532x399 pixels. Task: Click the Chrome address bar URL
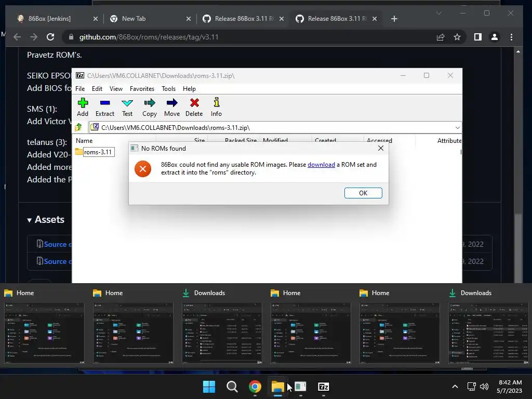pyautogui.click(x=149, y=37)
